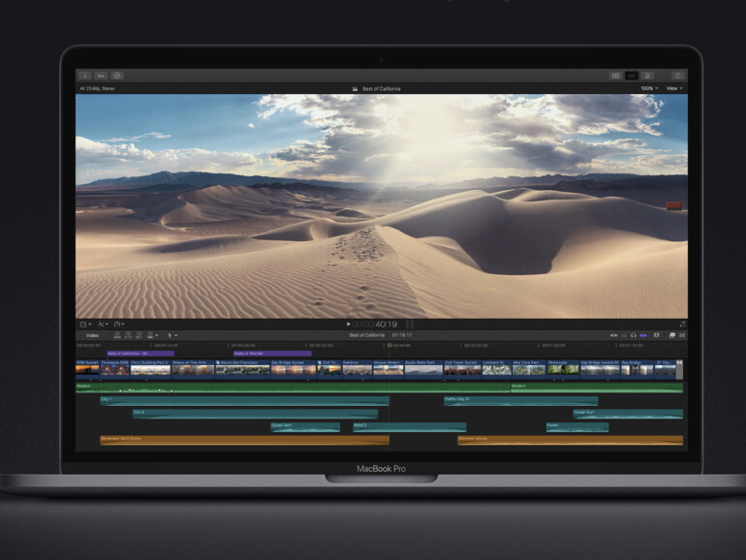Screen dimensions: 746x560
Task: Select the first green Modern music clip
Action: 293,389
